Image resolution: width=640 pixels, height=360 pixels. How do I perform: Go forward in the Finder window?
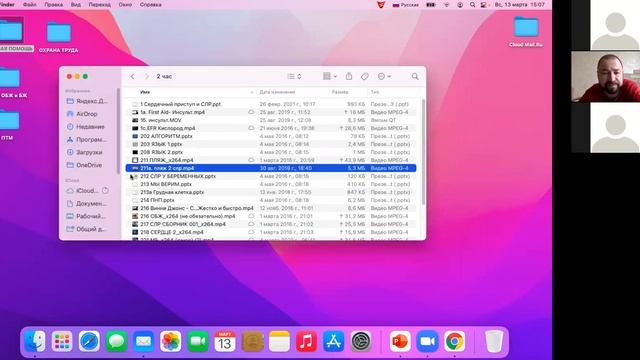[x=147, y=76]
